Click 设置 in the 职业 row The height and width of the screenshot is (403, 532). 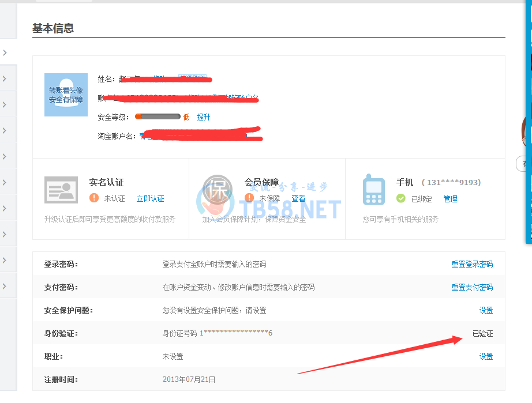[x=486, y=356]
